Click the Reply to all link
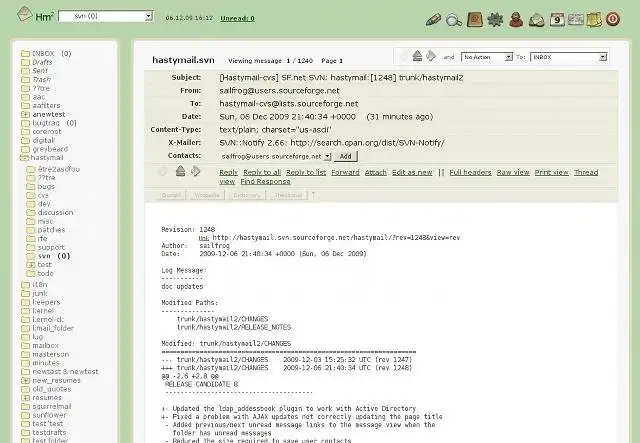 click(262, 172)
